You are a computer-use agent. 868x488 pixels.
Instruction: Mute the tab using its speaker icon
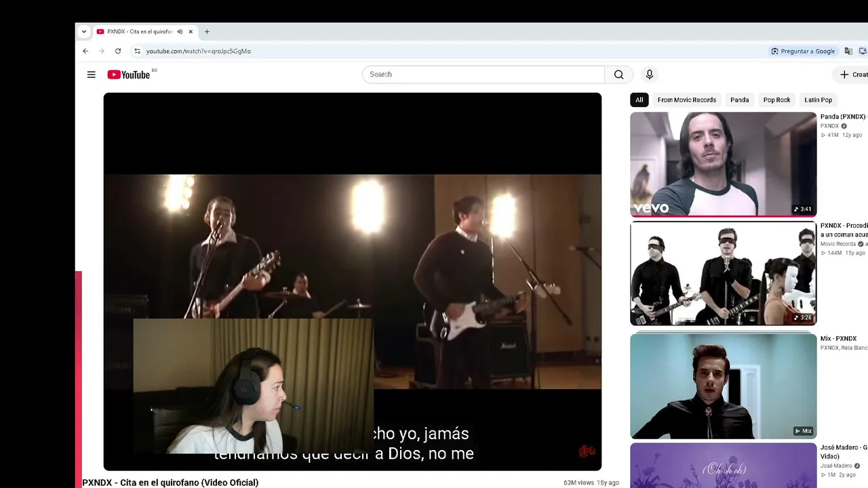point(180,31)
